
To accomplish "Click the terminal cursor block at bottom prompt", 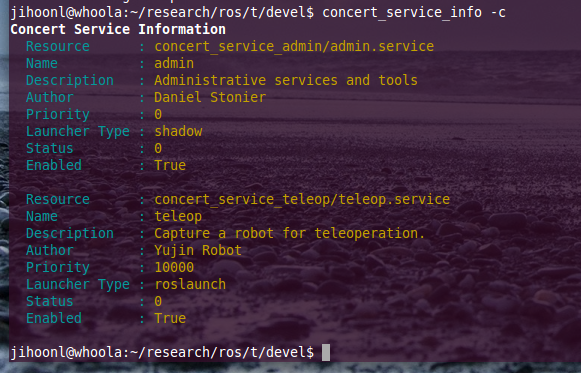I will (326, 352).
